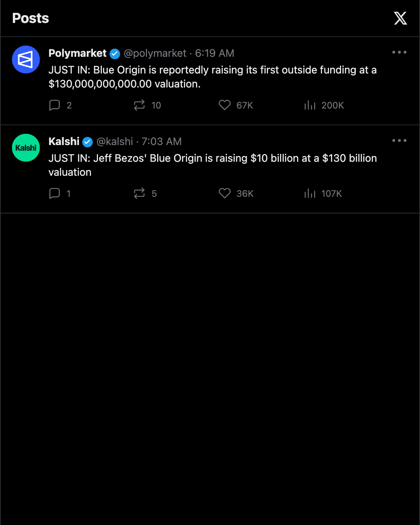Open Kalshi's $130 billion valuation post text

pyautogui.click(x=213, y=165)
